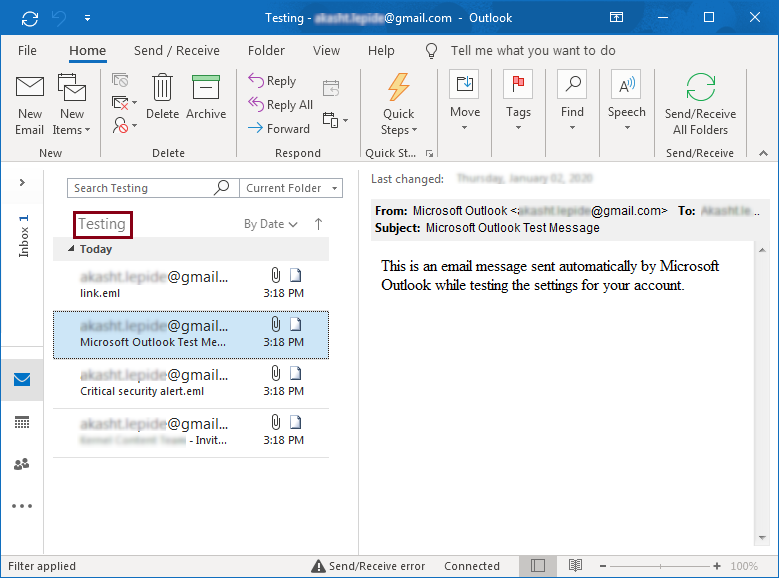779x578 pixels.
Task: Click zoom in plus button
Action: click(x=716, y=566)
